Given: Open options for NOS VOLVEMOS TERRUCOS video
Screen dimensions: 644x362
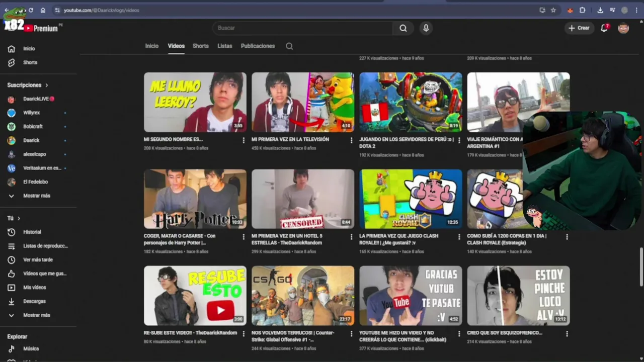Looking at the screenshot, I should (x=351, y=334).
